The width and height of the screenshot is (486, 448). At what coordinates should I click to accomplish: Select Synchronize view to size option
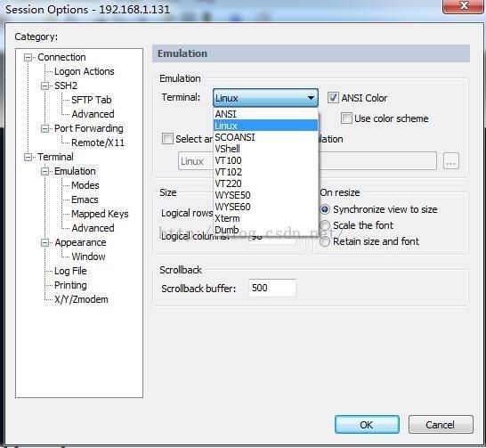[x=325, y=209]
